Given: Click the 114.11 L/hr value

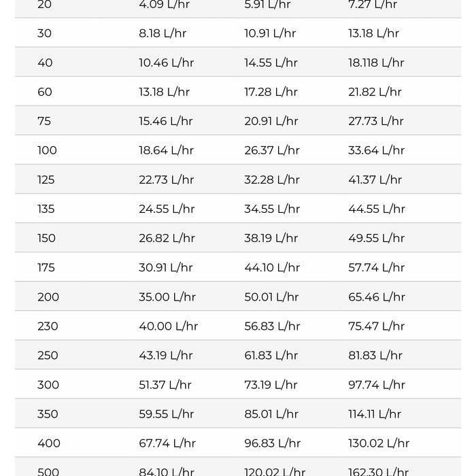Looking at the screenshot, I should pos(374,413).
